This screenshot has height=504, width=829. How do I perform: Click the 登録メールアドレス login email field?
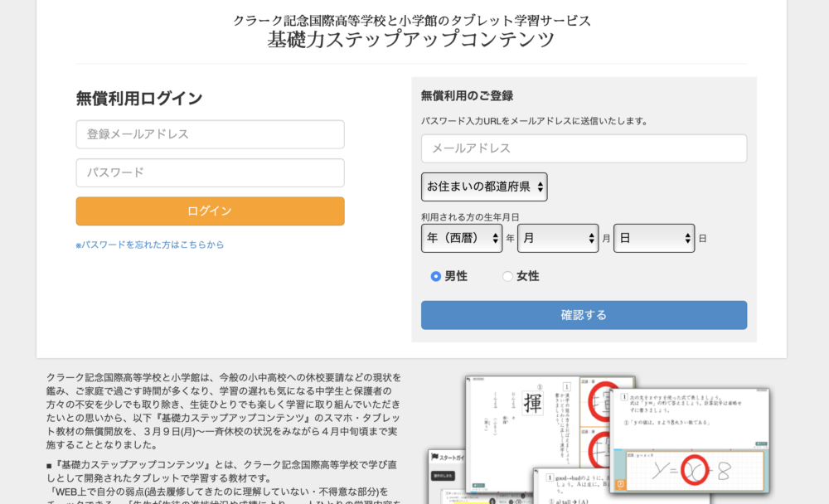pyautogui.click(x=210, y=134)
